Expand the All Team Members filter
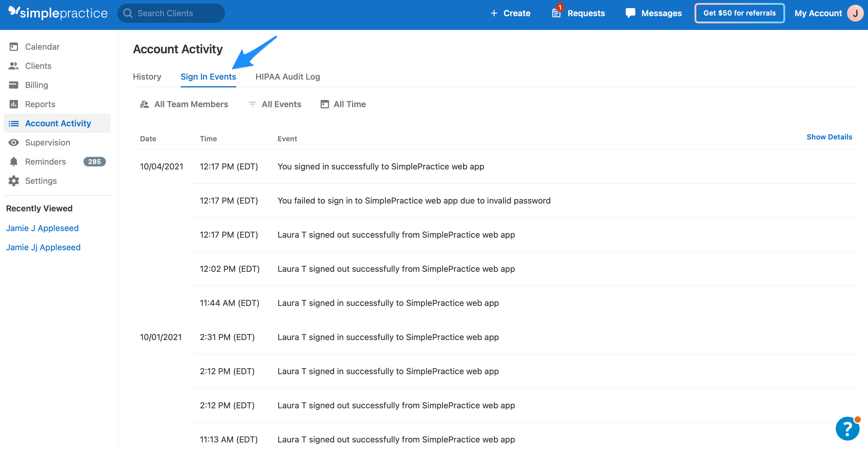This screenshot has width=868, height=452. click(x=184, y=104)
